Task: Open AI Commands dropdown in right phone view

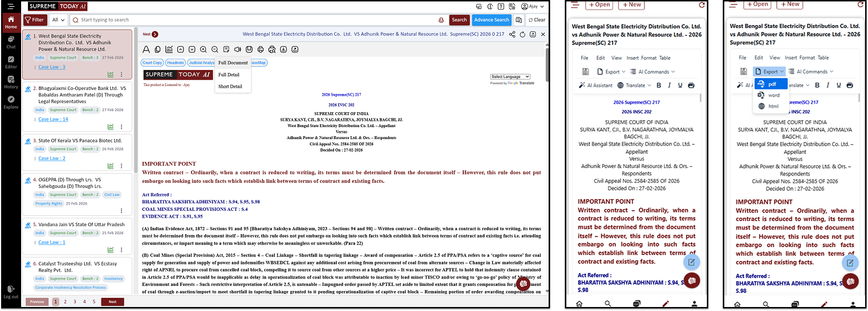Action: point(810,72)
